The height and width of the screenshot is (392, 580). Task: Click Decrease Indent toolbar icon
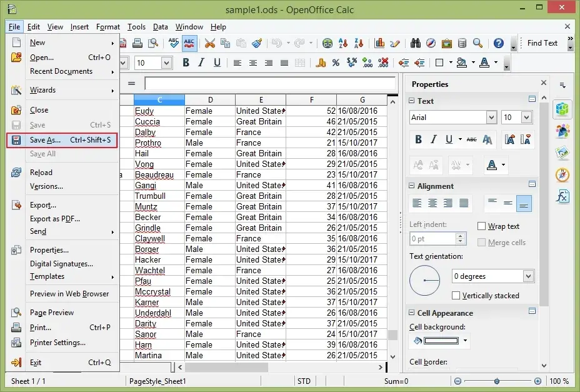pyautogui.click(x=404, y=63)
